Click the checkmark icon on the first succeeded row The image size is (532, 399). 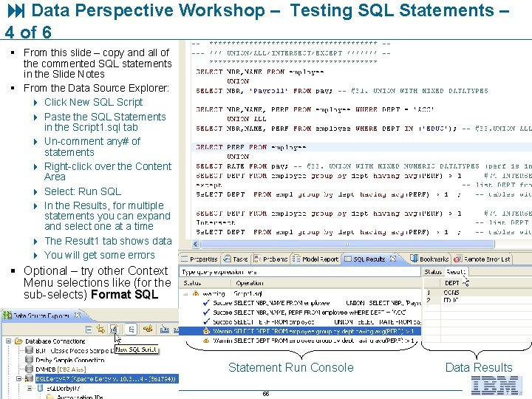(x=206, y=303)
